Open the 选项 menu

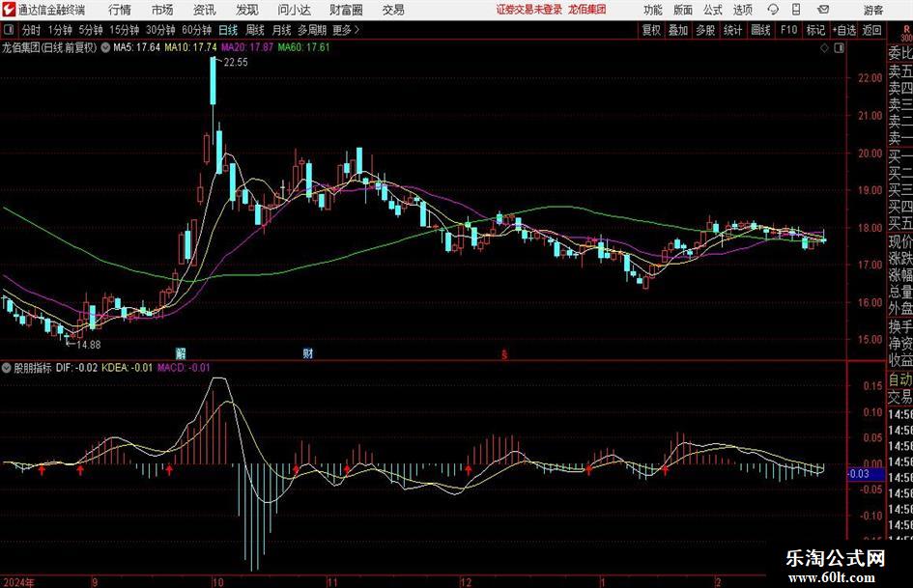[x=742, y=10]
